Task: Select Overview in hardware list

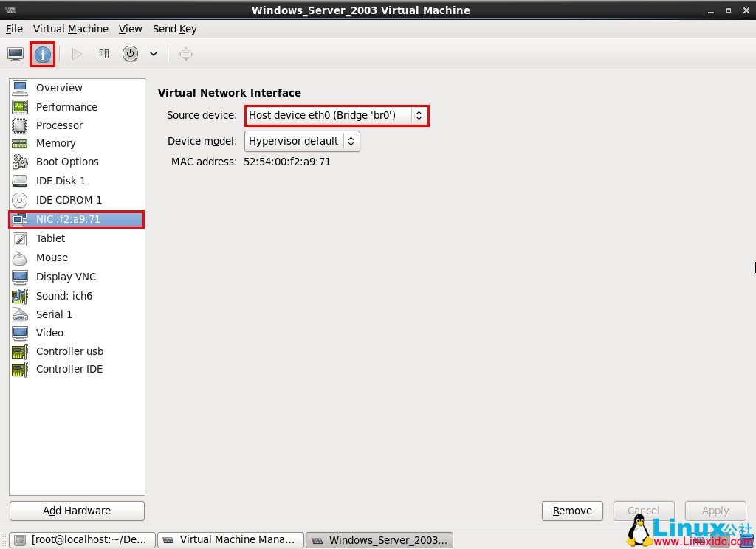Action: [x=77, y=88]
